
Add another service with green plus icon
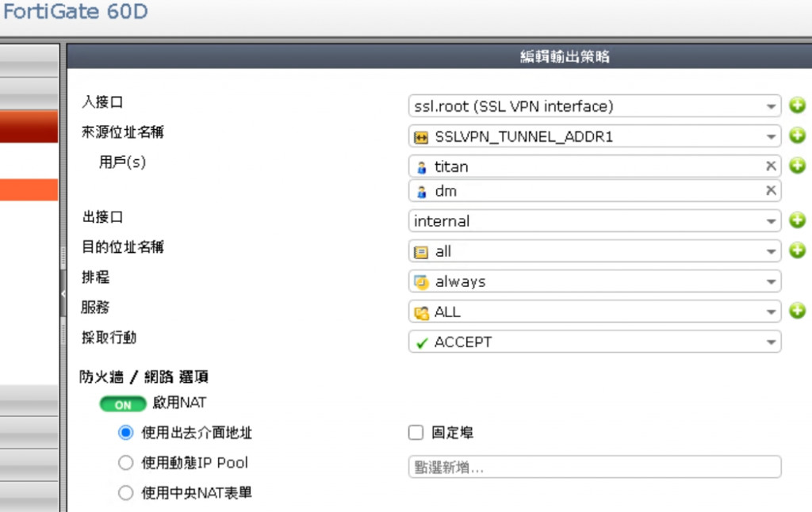coord(797,311)
